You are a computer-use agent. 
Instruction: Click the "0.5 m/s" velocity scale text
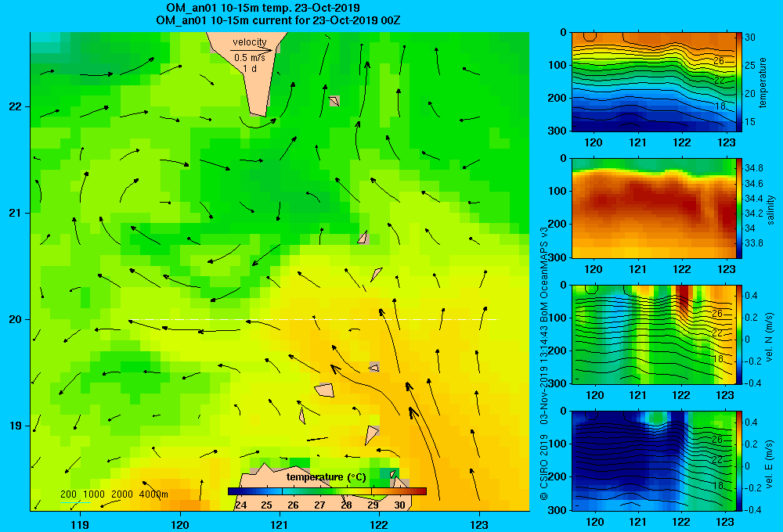[250, 59]
